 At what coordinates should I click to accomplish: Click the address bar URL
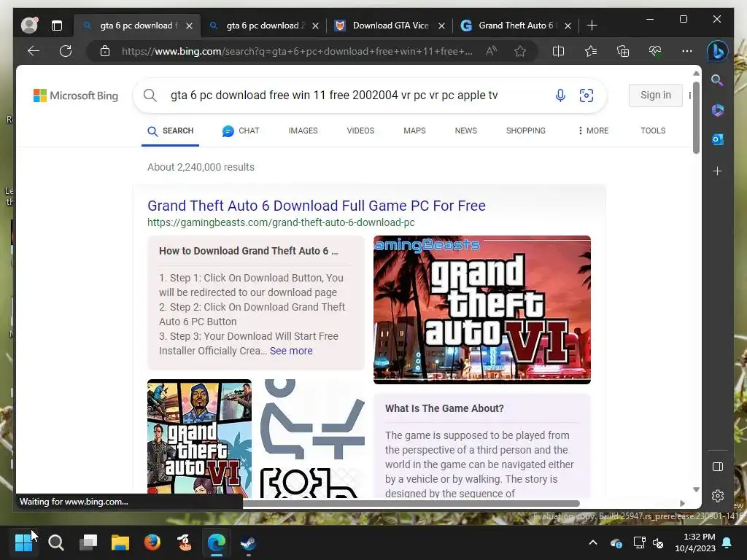[x=297, y=51]
